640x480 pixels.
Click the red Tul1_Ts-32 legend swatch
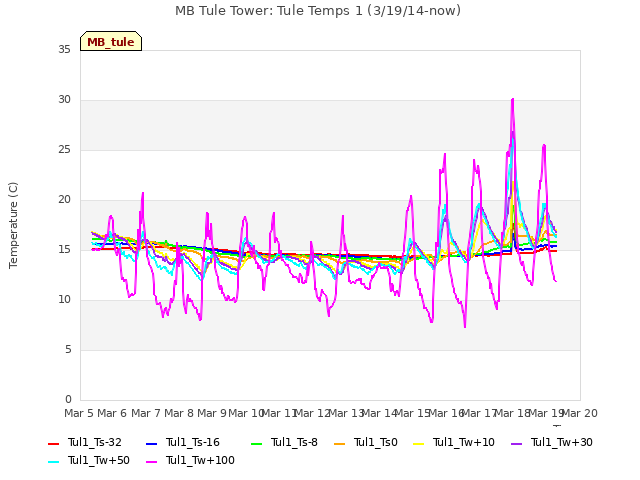pos(53,443)
